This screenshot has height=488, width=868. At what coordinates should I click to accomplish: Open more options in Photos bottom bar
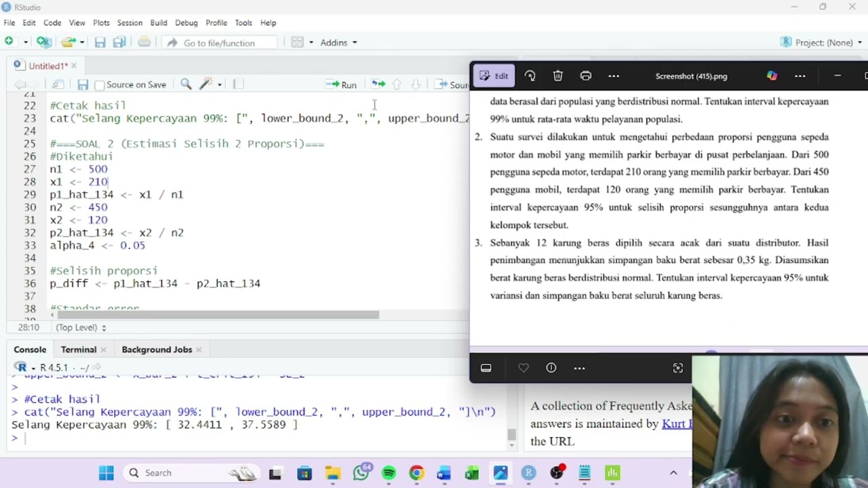[579, 368]
